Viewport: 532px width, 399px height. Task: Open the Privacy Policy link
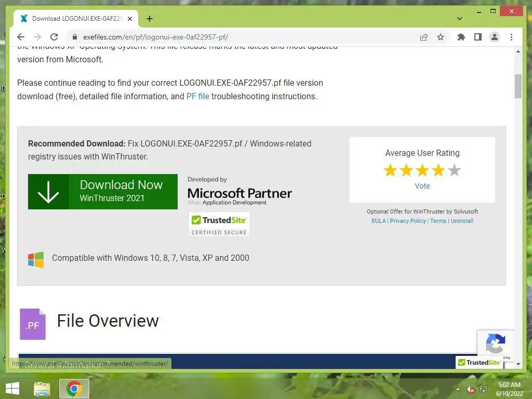point(408,221)
